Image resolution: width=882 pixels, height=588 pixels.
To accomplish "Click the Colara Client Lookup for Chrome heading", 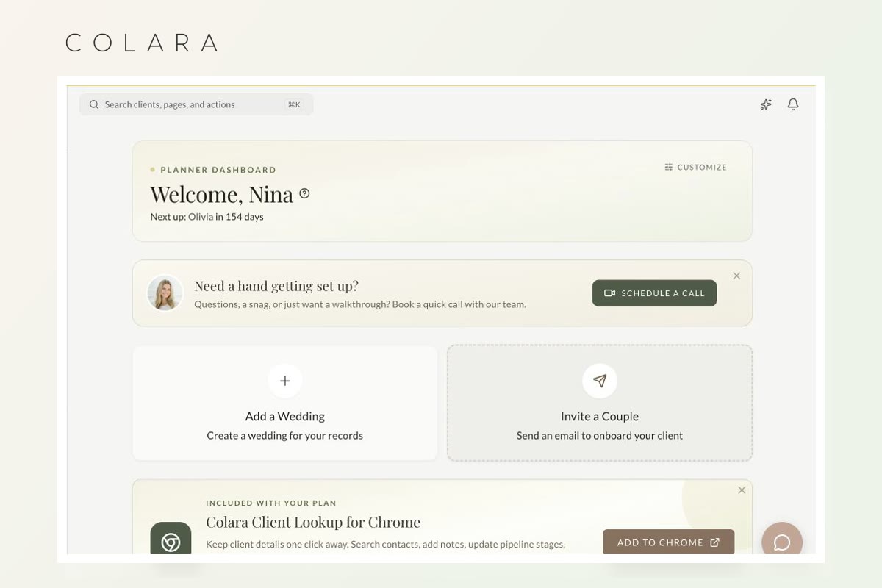I will pyautogui.click(x=313, y=523).
